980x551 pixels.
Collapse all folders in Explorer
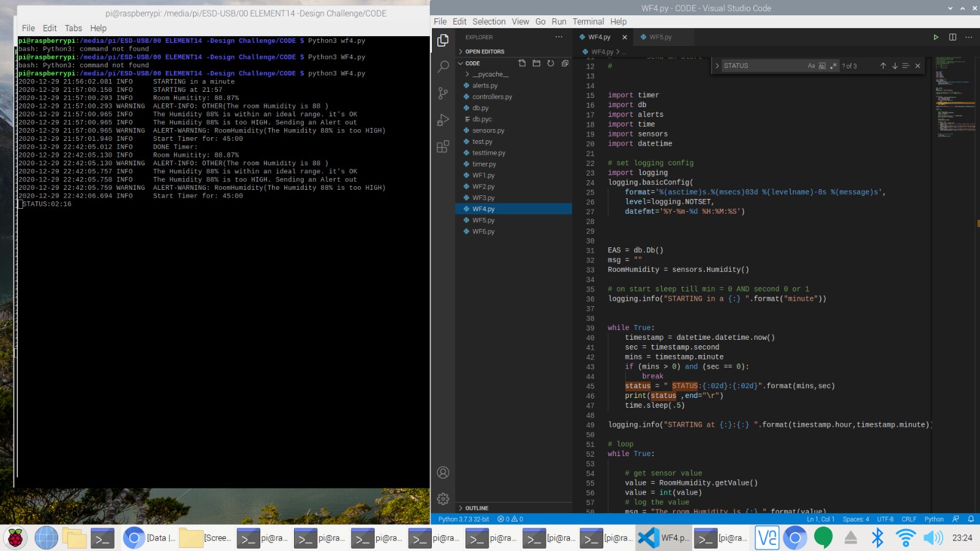coord(565,63)
